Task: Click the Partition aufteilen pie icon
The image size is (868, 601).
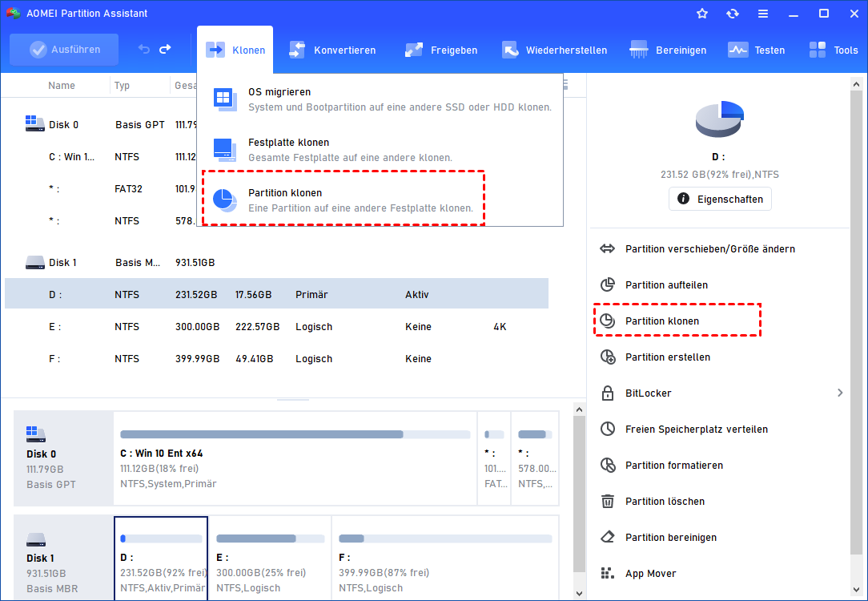Action: tap(607, 284)
